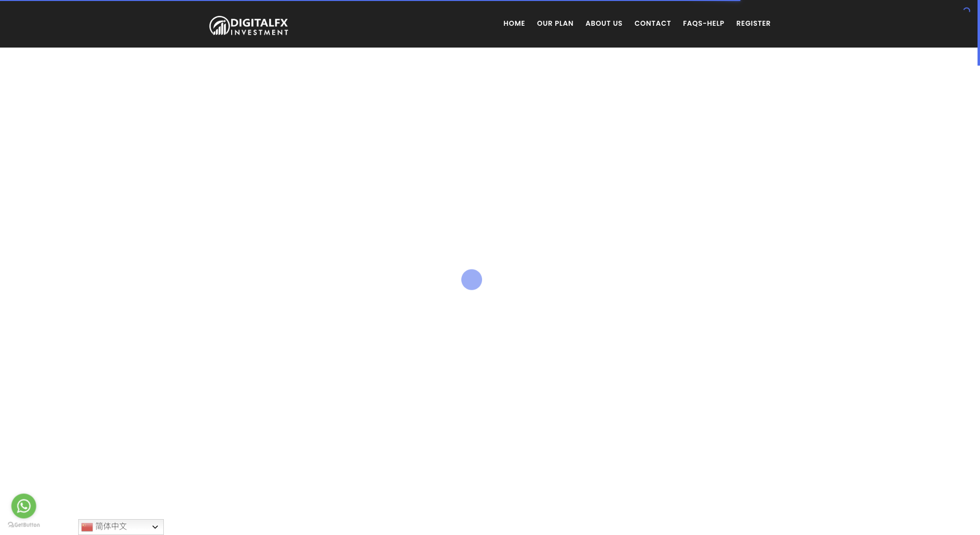The image size is (980, 535).
Task: Navigate to the ABOUT US page
Action: click(603, 23)
